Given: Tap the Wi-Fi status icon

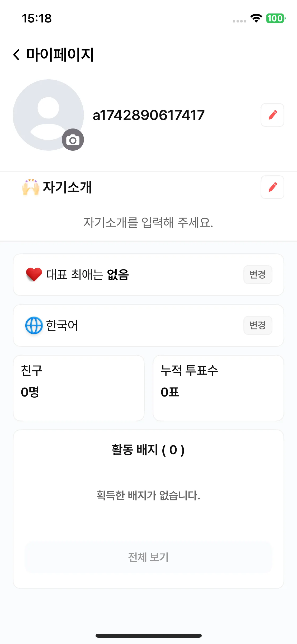Looking at the screenshot, I should [256, 18].
